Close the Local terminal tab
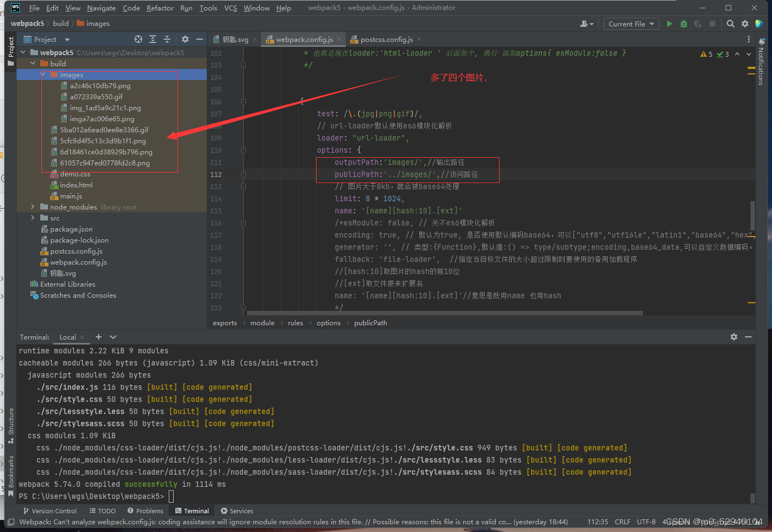Viewport: 772px width, 532px height. click(x=82, y=337)
